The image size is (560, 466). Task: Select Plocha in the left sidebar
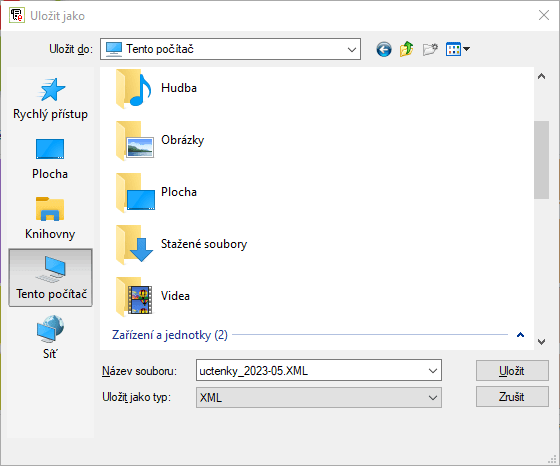point(50,159)
